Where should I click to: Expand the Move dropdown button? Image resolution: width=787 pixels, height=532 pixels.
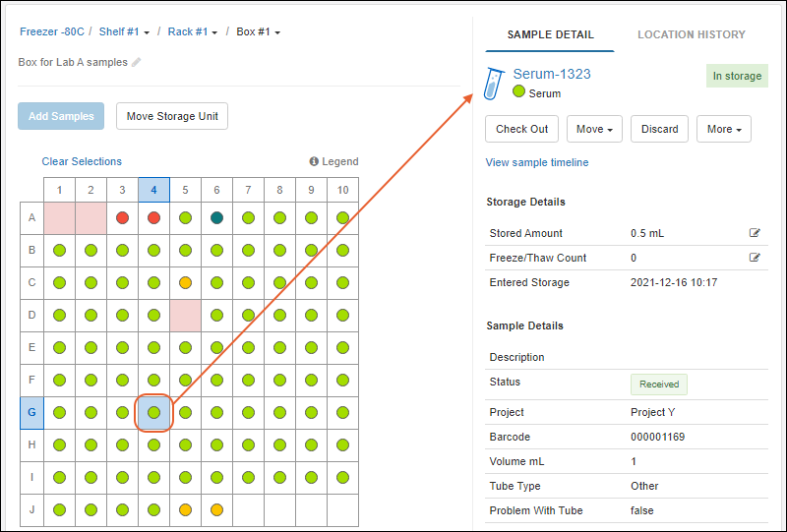[595, 129]
